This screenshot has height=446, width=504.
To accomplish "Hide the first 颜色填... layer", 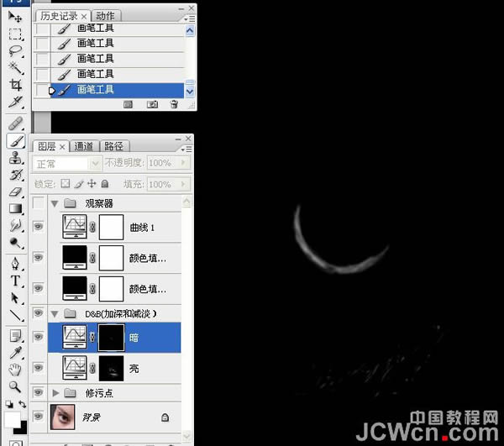I will click(x=39, y=257).
